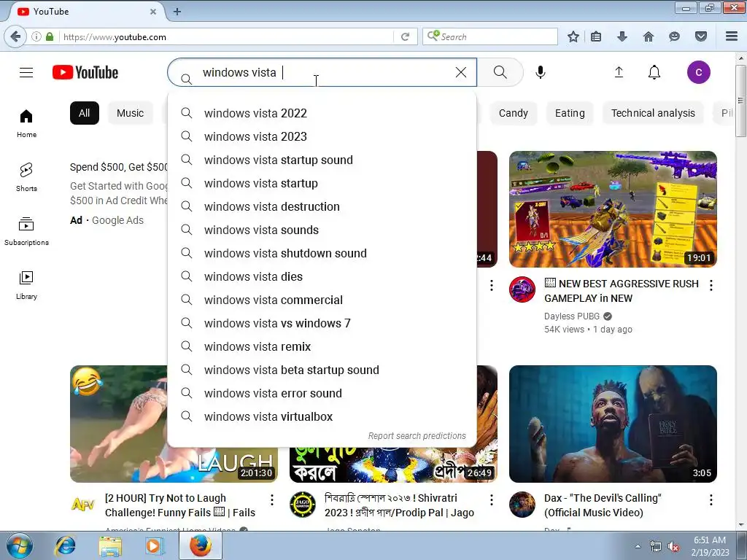The width and height of the screenshot is (747, 560).
Task: Reload the page in Firefox
Action: click(406, 36)
